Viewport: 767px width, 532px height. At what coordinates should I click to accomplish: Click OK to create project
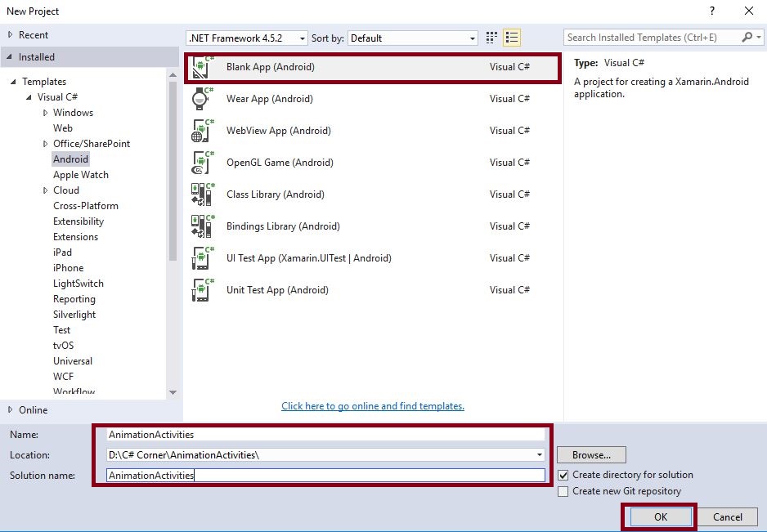tap(661, 516)
